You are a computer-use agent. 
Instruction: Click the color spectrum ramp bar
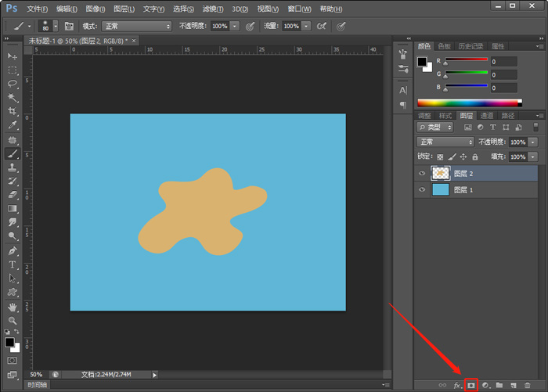click(468, 102)
